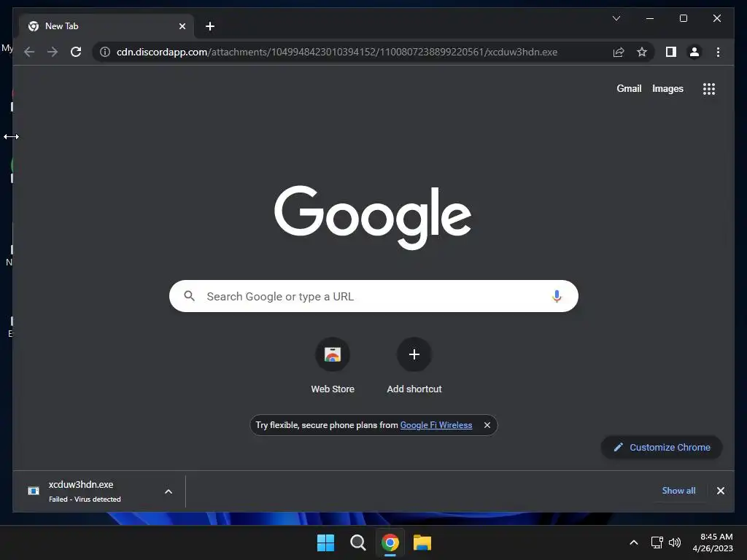Open Images link

pyautogui.click(x=667, y=88)
